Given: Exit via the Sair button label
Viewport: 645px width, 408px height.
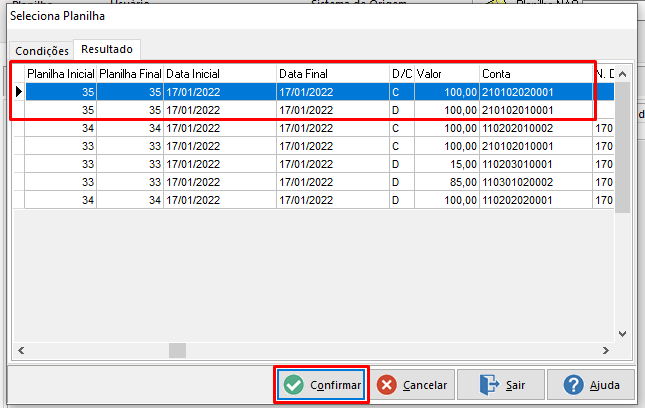Looking at the screenshot, I should [x=515, y=385].
